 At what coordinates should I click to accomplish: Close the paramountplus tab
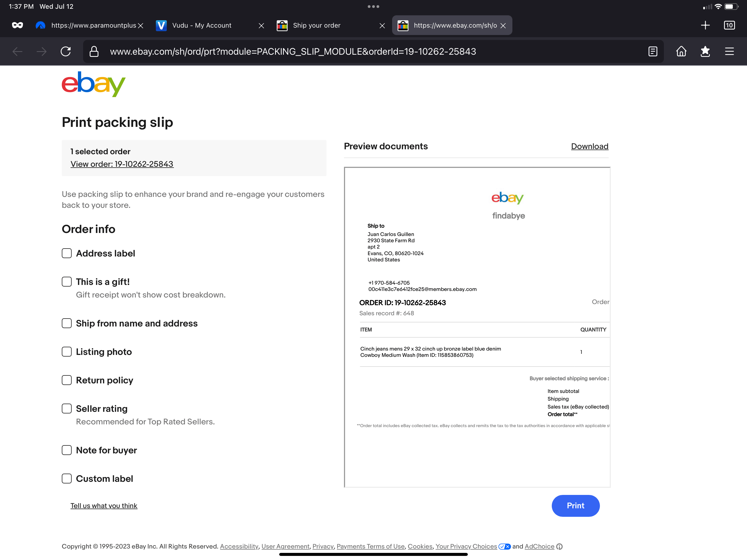(141, 26)
